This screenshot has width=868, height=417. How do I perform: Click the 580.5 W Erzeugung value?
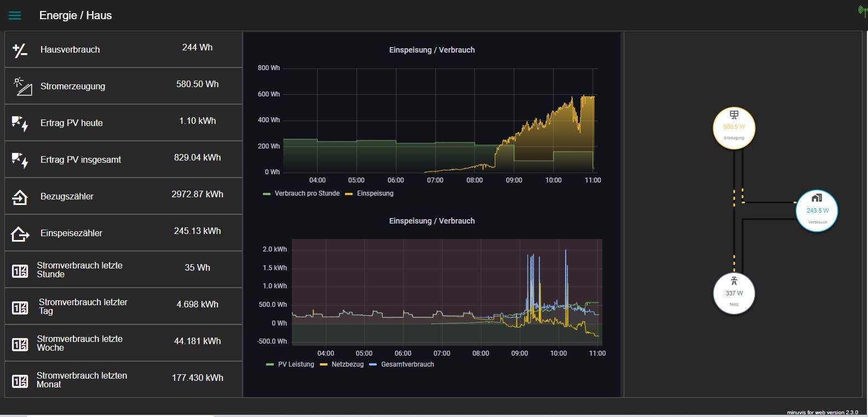pyautogui.click(x=734, y=127)
